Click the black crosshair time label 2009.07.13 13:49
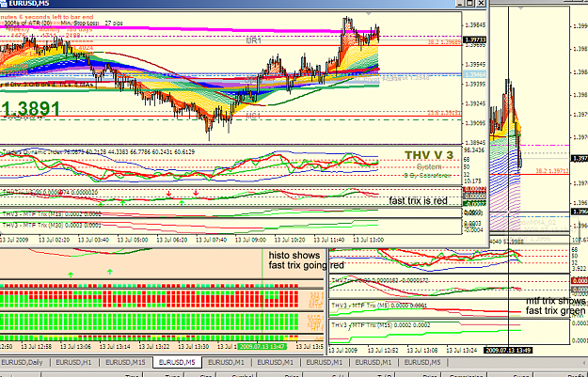 coord(508,350)
